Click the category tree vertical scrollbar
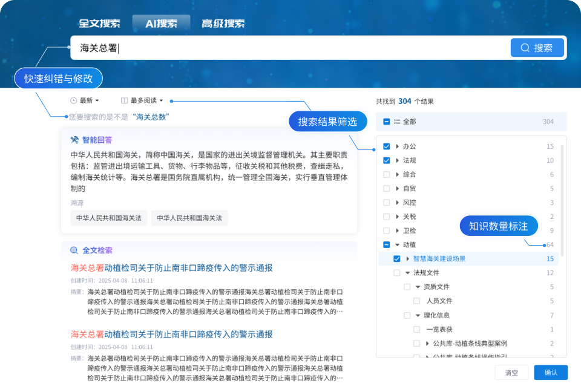This screenshot has height=392, width=581. (x=562, y=200)
